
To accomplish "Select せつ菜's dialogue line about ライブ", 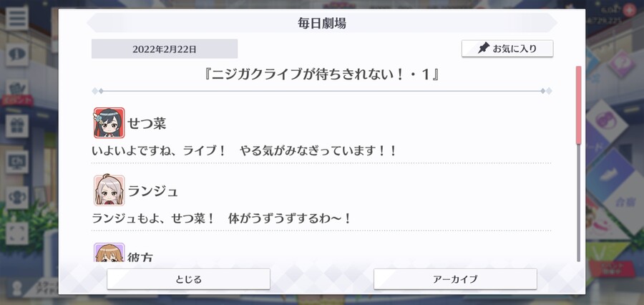I will tap(245, 151).
